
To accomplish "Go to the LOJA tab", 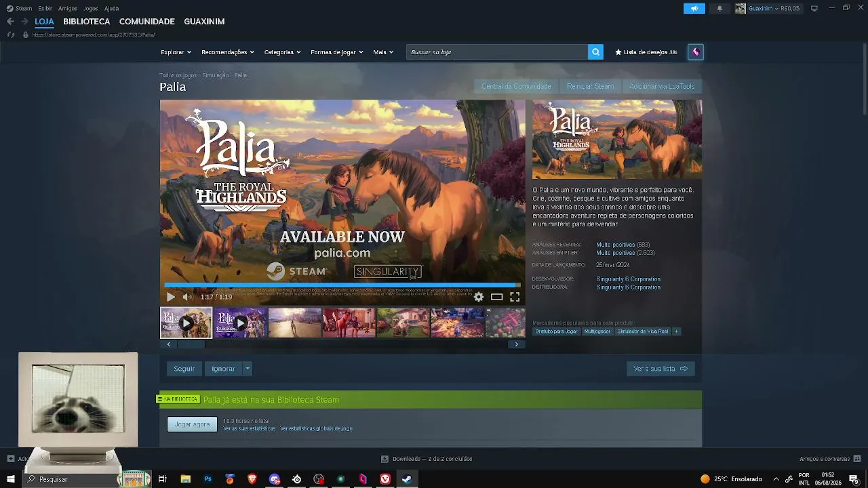I will 44,22.
